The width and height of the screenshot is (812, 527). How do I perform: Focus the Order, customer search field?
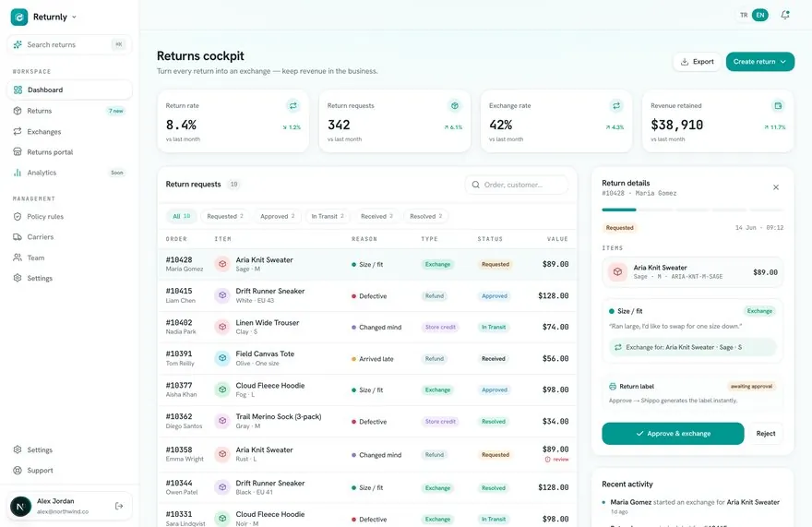click(517, 185)
